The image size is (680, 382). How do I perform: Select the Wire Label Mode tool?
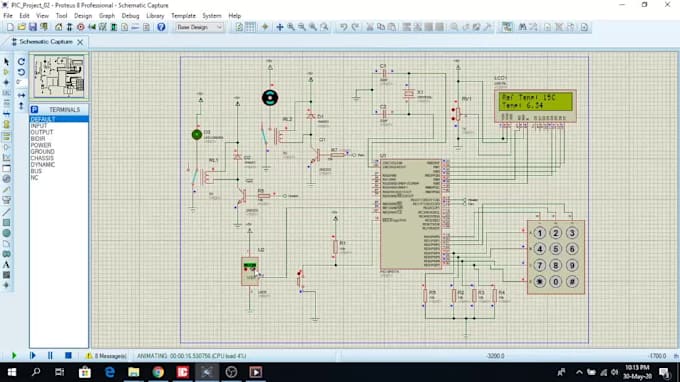click(x=6, y=93)
